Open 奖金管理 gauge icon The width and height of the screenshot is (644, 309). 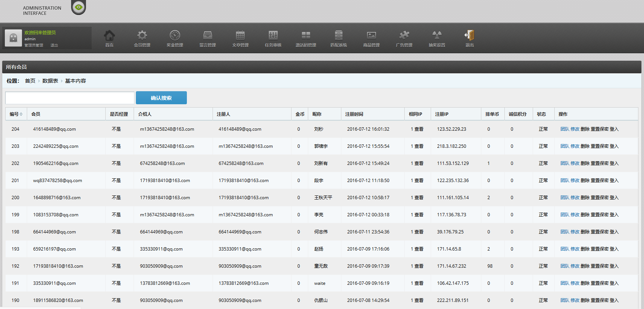coord(175,35)
